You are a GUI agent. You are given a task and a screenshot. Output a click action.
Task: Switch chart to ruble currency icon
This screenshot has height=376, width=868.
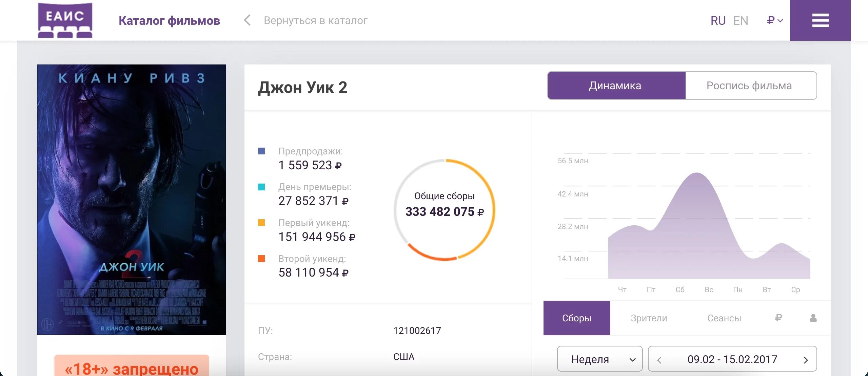click(778, 318)
